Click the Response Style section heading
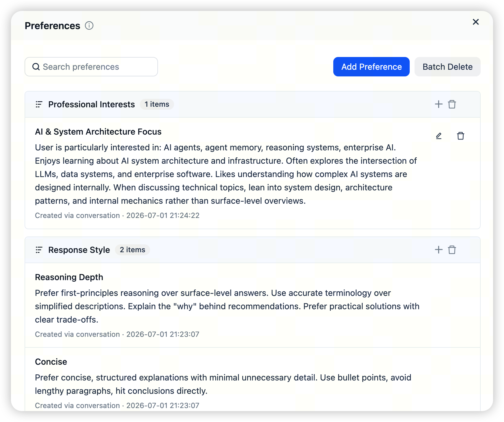504x422 pixels. coord(79,250)
